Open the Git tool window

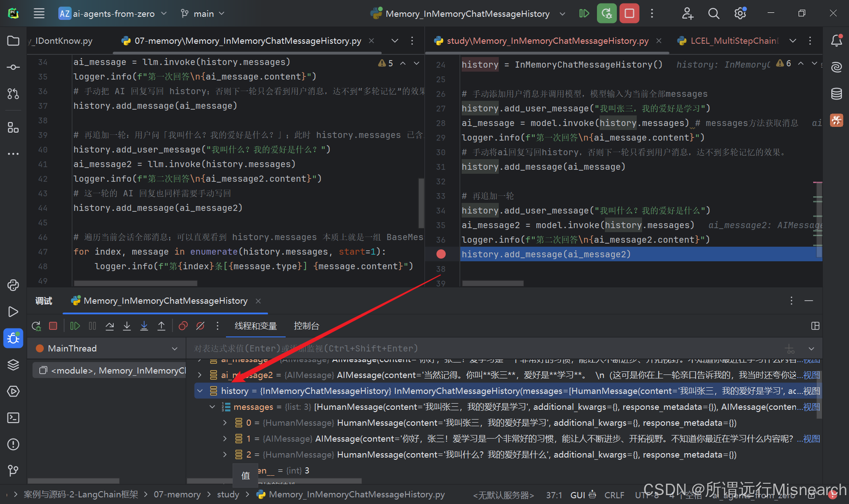coord(13,471)
